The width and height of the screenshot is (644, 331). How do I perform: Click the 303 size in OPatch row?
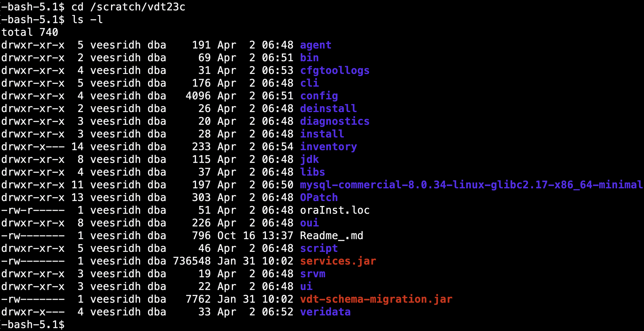point(201,198)
